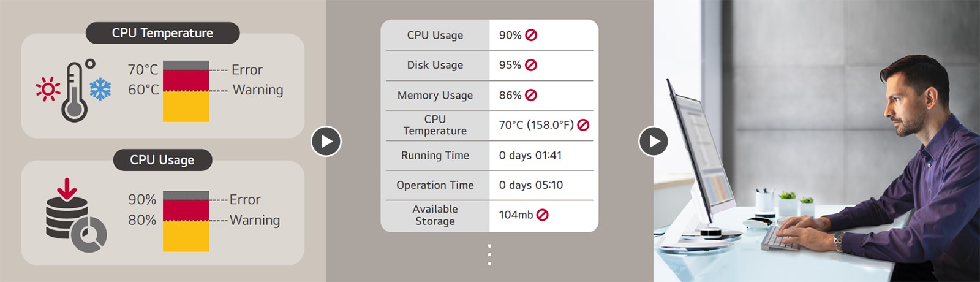This screenshot has width=980, height=282.
Task: Click the yellow bar in the CPU usage gauge
Action: click(186, 236)
